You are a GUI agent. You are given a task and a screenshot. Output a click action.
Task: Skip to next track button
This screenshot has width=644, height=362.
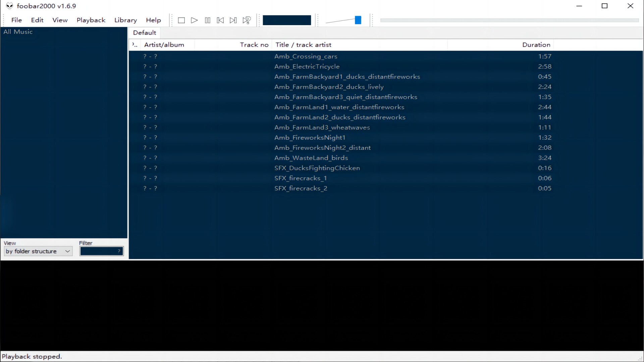pos(233,20)
